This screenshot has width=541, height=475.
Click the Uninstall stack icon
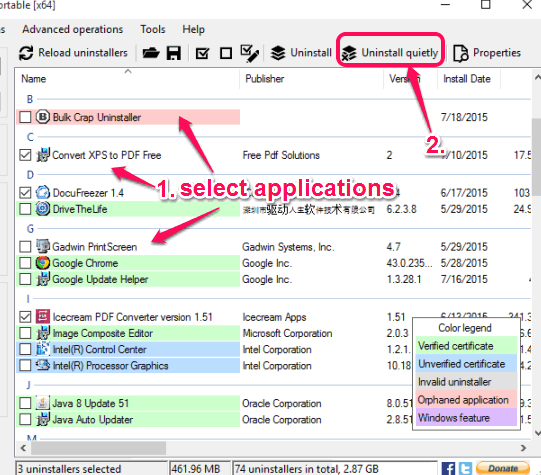point(278,53)
